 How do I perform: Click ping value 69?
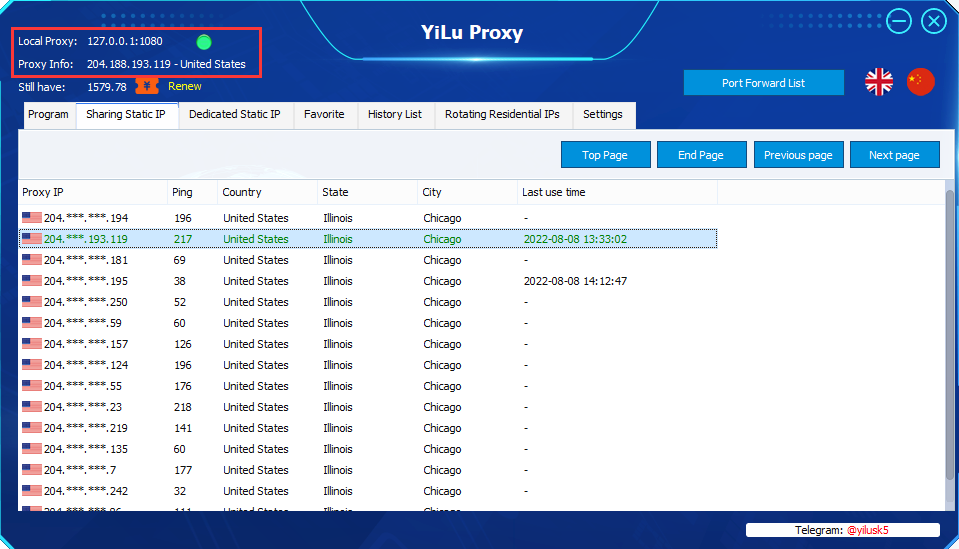pyautogui.click(x=179, y=260)
